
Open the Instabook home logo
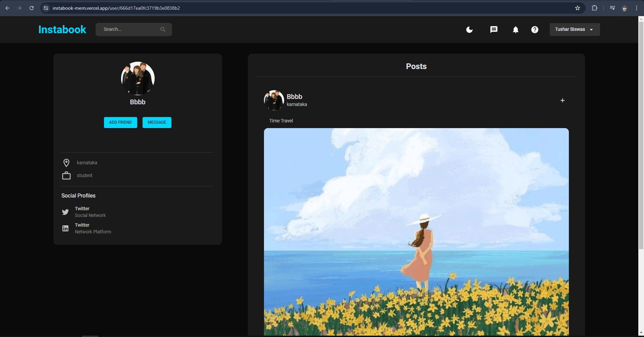pos(62,30)
